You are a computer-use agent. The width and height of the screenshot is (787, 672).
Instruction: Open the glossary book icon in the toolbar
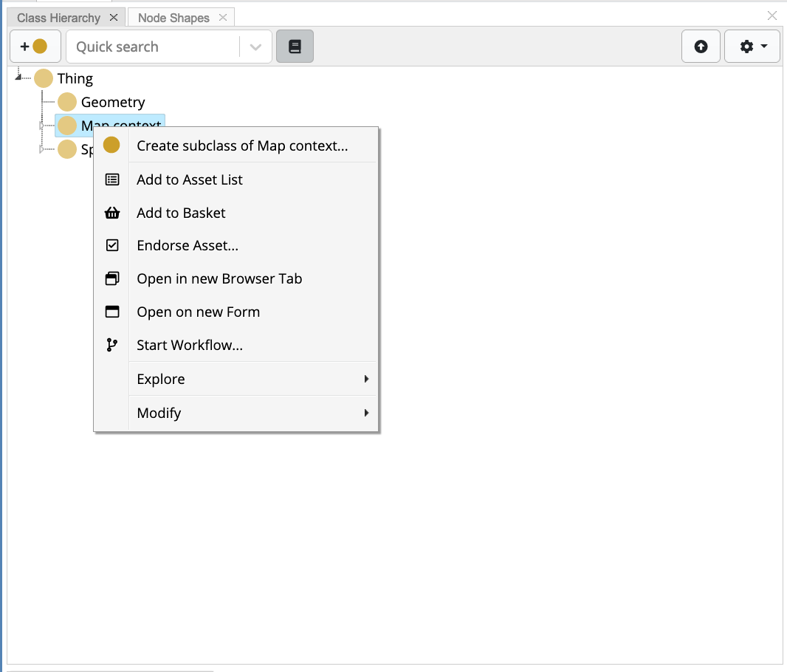click(295, 46)
